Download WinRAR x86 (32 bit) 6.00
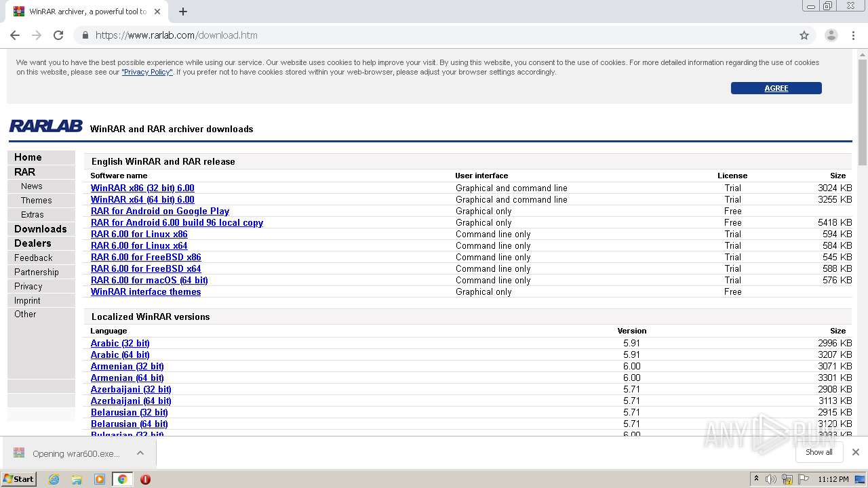This screenshot has height=488, width=868. pyautogui.click(x=142, y=188)
